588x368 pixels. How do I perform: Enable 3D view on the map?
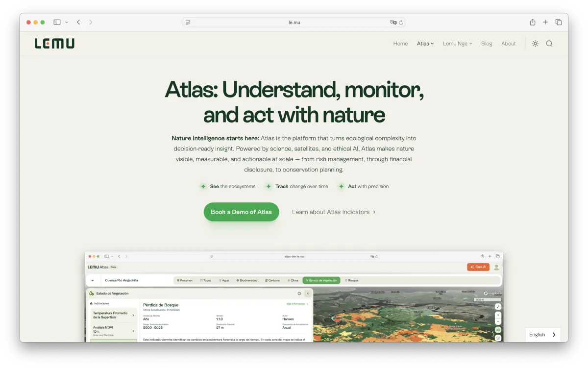498,330
